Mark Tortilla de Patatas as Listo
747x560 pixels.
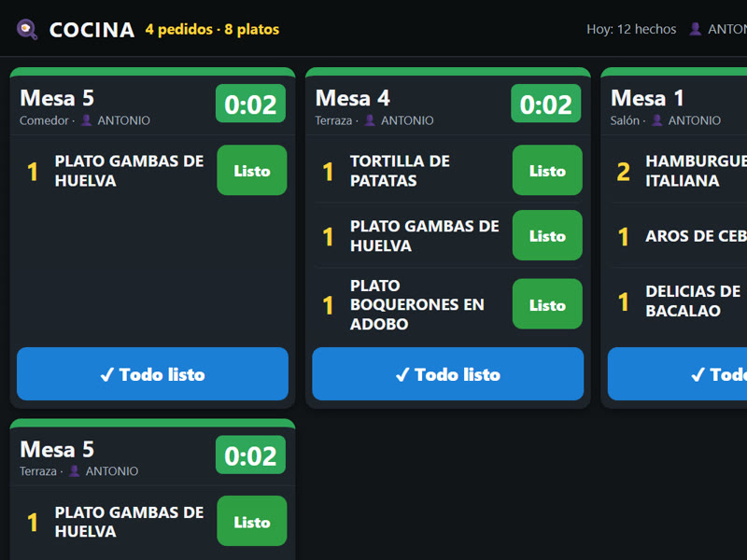tap(547, 171)
